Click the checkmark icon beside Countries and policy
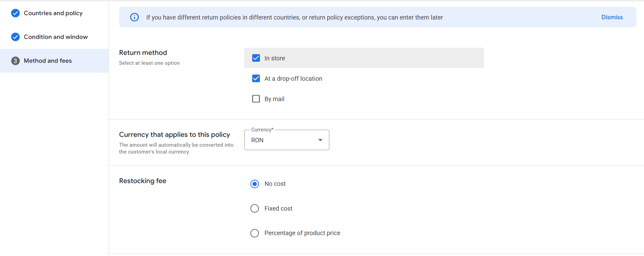 coord(15,13)
